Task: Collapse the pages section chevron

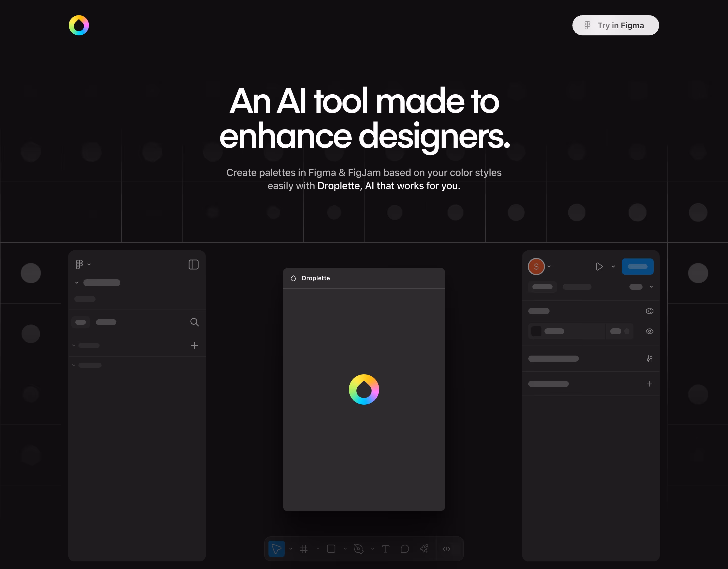Action: tap(74, 345)
